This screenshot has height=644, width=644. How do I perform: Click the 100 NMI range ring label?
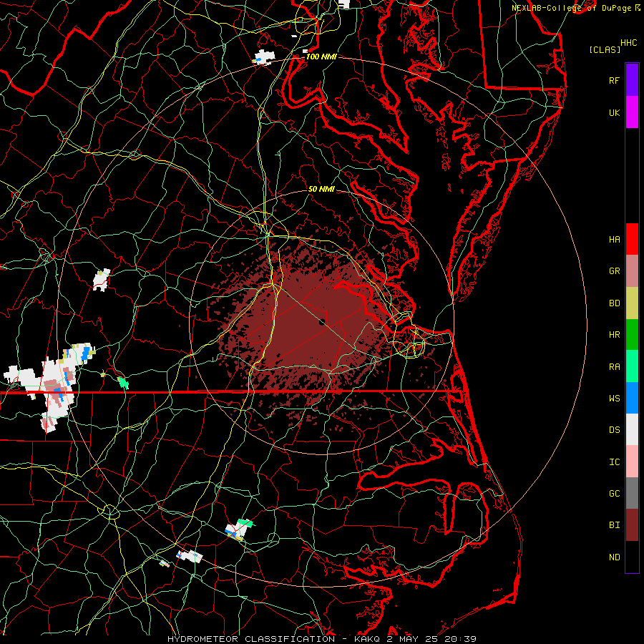(321, 57)
